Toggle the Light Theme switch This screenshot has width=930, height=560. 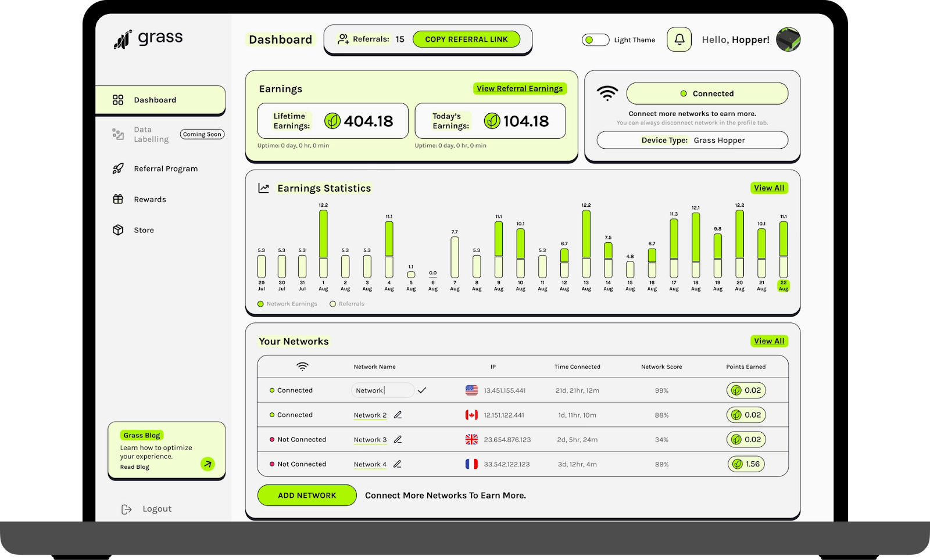tap(595, 40)
